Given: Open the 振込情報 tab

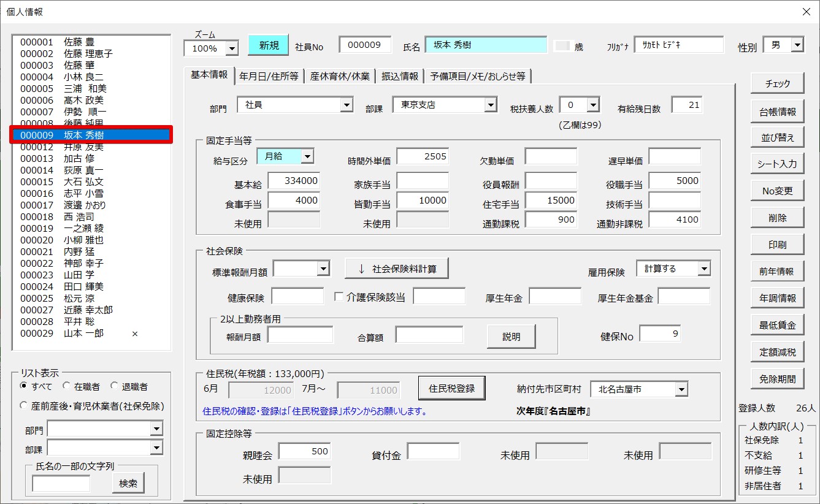Looking at the screenshot, I should (x=399, y=76).
